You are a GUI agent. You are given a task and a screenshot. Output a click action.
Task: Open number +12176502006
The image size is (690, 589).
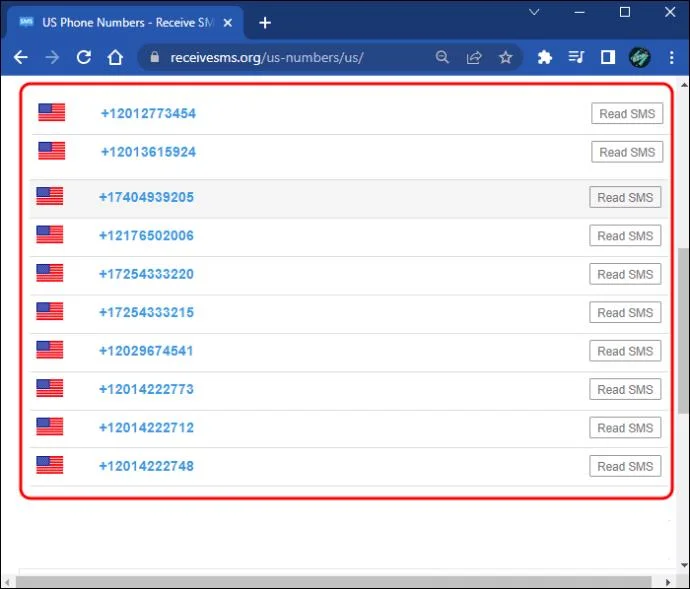pos(146,236)
